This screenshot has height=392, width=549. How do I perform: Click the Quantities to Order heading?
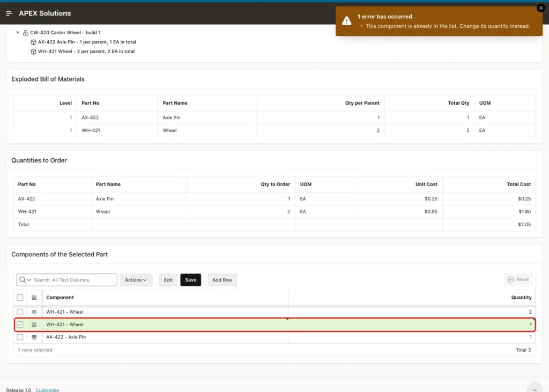[39, 160]
